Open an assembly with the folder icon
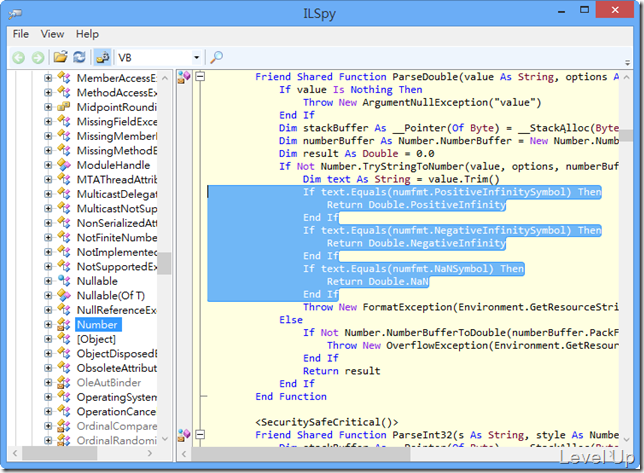The height and width of the screenshot is (473, 644). [60, 57]
